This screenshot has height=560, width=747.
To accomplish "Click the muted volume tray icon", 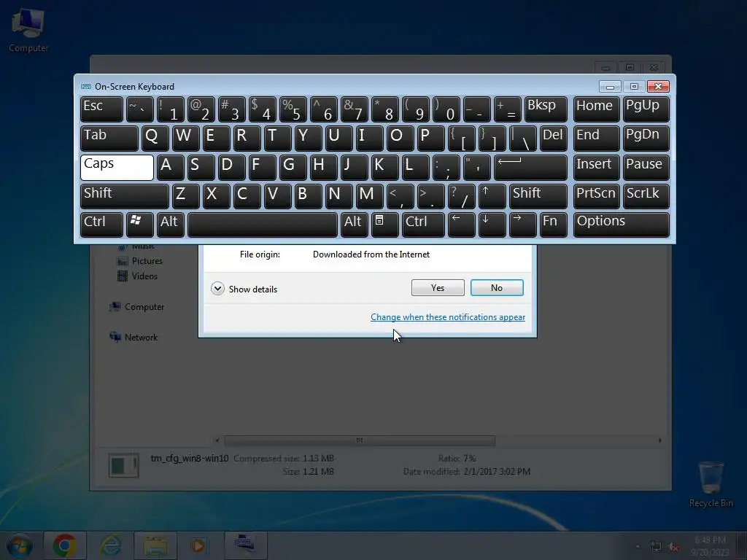I will pyautogui.click(x=673, y=547).
